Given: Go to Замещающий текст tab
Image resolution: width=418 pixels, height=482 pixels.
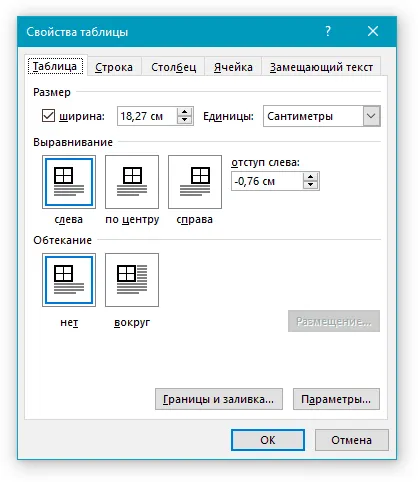Looking at the screenshot, I should pos(321,67).
